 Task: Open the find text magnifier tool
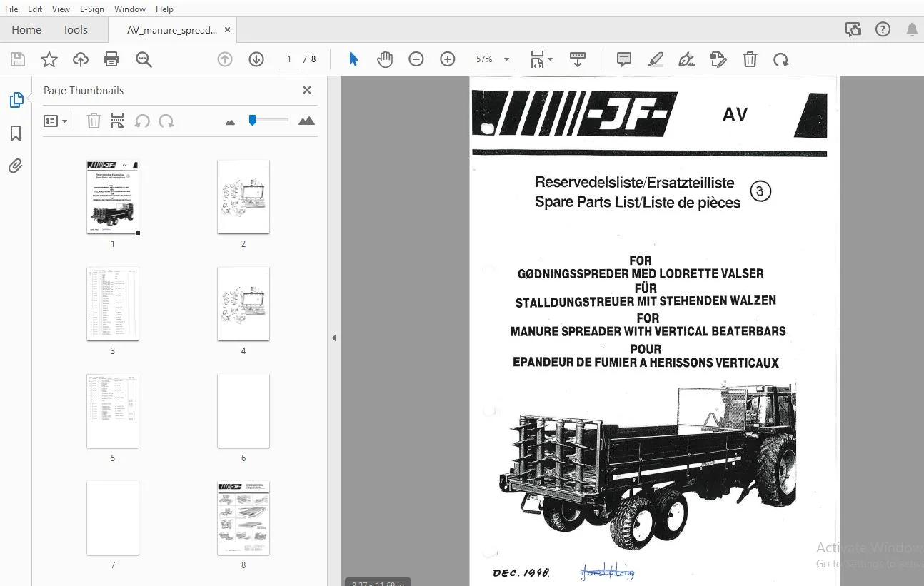(144, 59)
